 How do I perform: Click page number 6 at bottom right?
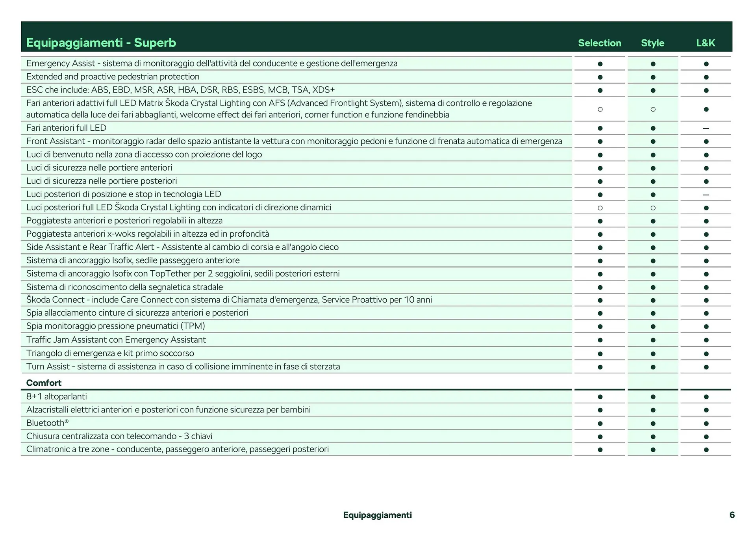[732, 515]
